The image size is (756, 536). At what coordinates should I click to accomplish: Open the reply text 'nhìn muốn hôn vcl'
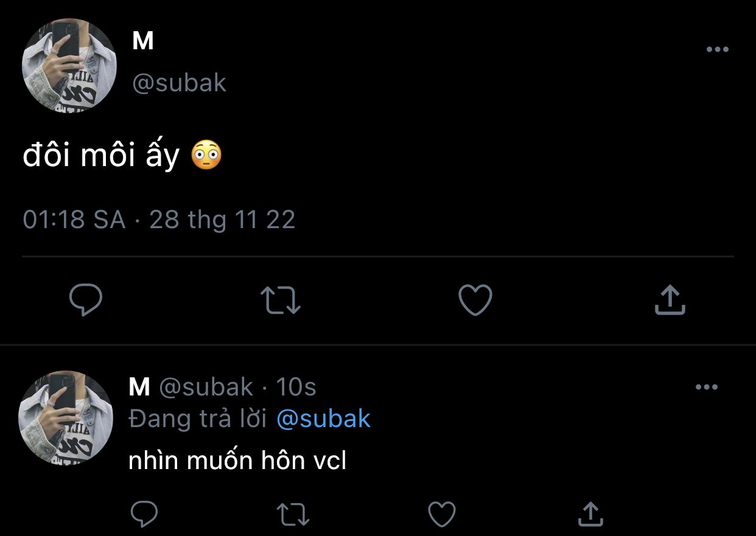click(237, 461)
